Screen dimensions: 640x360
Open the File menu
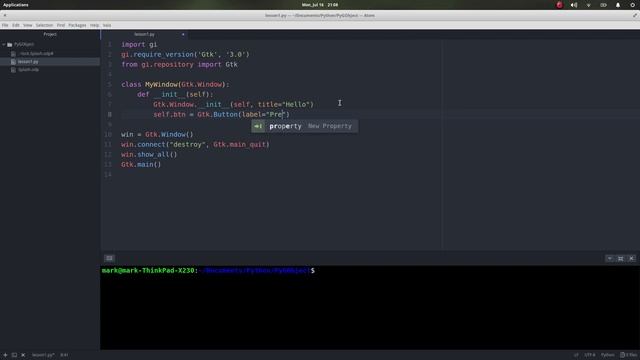click(x=5, y=25)
